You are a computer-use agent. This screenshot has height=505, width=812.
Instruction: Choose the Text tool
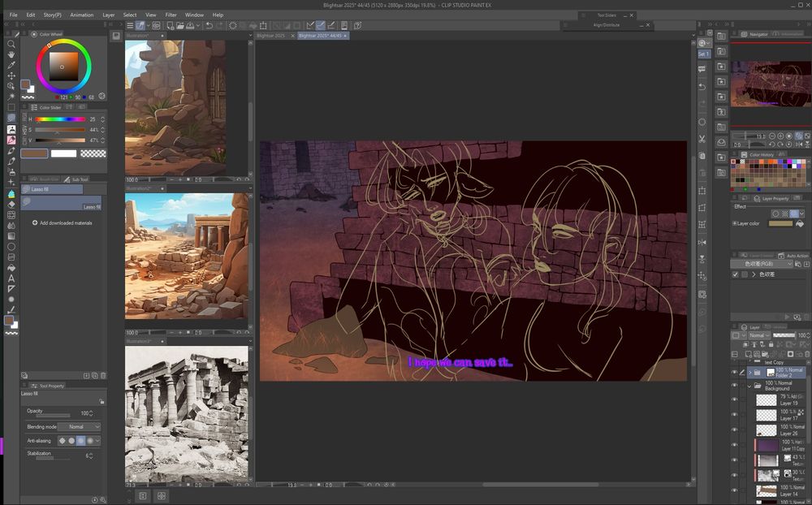point(11,278)
